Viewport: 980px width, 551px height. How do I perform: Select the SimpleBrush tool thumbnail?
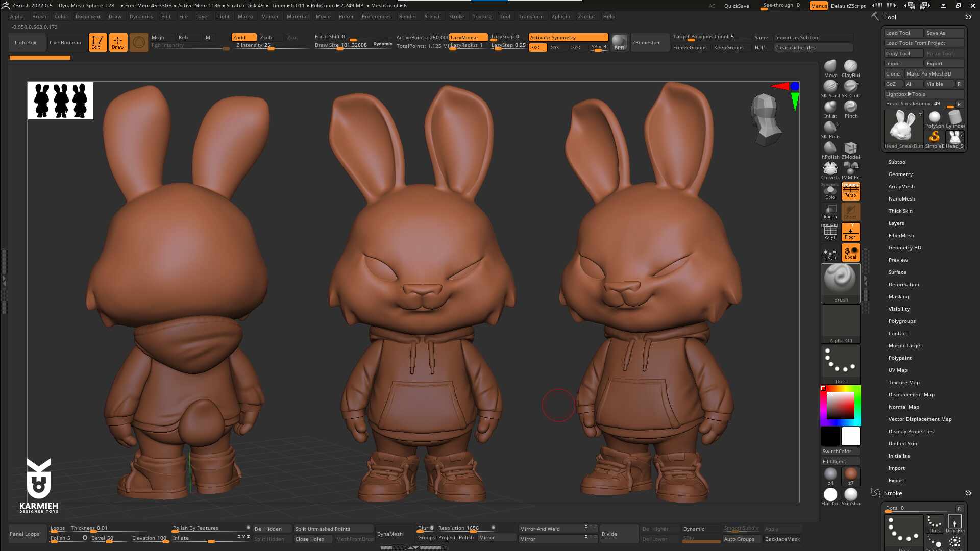tap(935, 137)
